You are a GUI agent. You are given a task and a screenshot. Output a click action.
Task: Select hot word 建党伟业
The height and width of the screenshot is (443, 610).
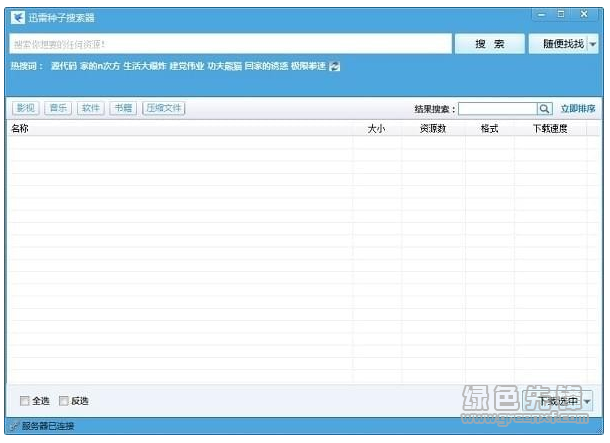click(187, 66)
